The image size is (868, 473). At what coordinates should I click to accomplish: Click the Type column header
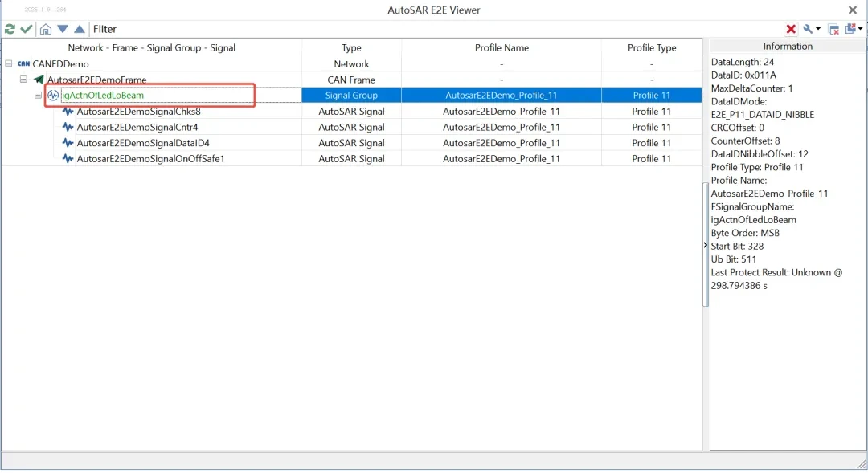[x=351, y=47]
